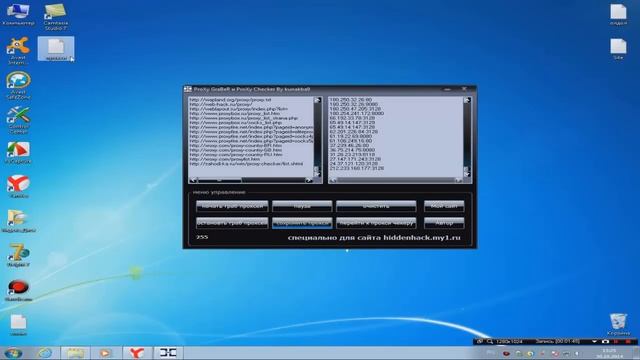Image resolution: width=640 pixels, height=360 pixels.
Task: Switch to the proxy grabber taskbar button
Action: tap(168, 353)
